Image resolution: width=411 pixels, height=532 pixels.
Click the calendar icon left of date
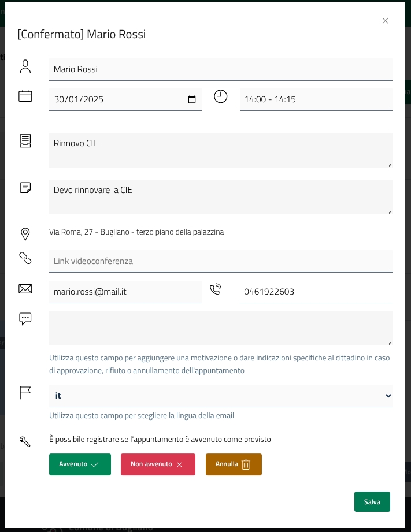pyautogui.click(x=25, y=96)
